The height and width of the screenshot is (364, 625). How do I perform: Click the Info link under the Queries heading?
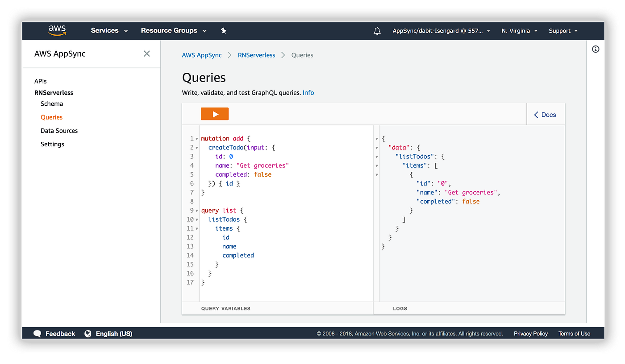[308, 93]
